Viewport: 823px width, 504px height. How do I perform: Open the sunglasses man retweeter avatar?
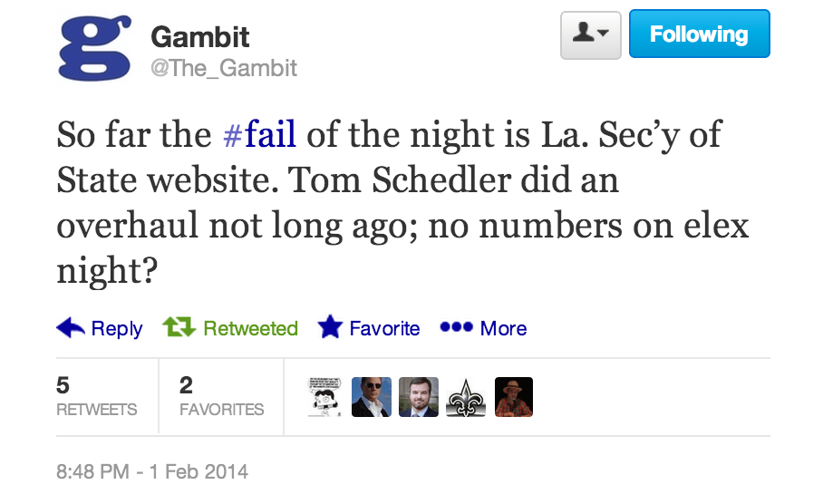(372, 397)
